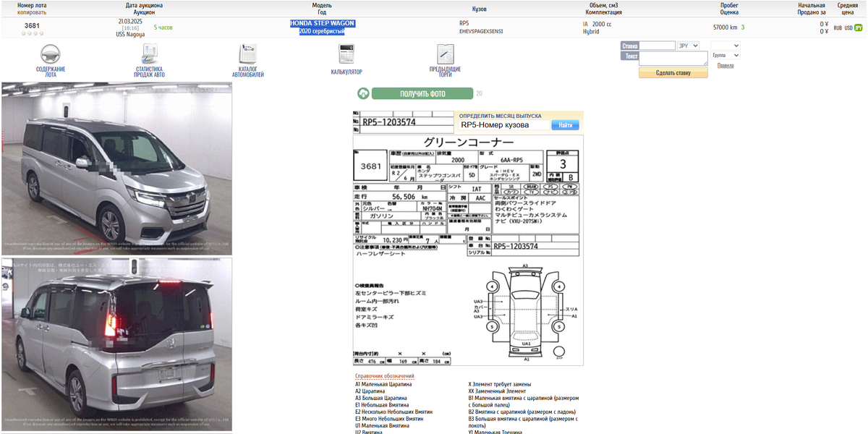Open the Калькулятор icon
Viewport: 868px width, 434px height.
pyautogui.click(x=346, y=54)
